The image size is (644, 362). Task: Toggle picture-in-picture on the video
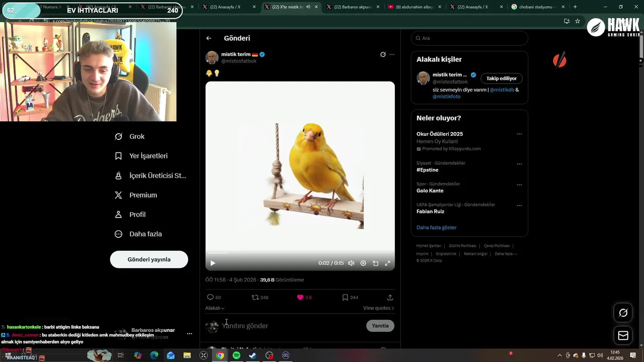pyautogui.click(x=375, y=263)
